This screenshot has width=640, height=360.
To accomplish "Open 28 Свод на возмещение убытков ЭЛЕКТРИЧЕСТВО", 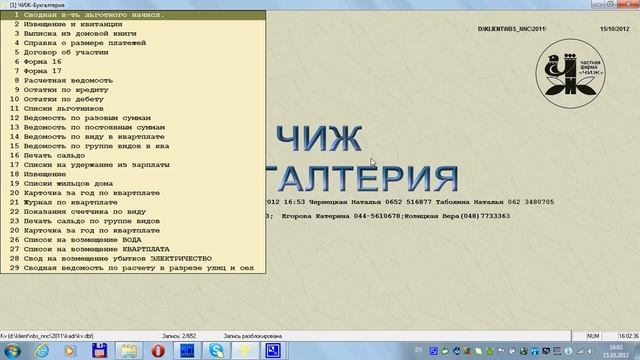I will (x=133, y=259).
